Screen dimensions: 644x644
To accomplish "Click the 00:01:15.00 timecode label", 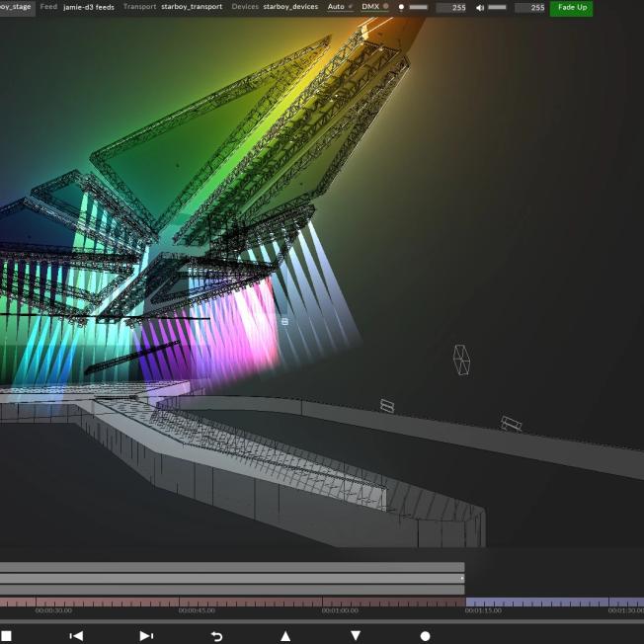I will [483, 610].
